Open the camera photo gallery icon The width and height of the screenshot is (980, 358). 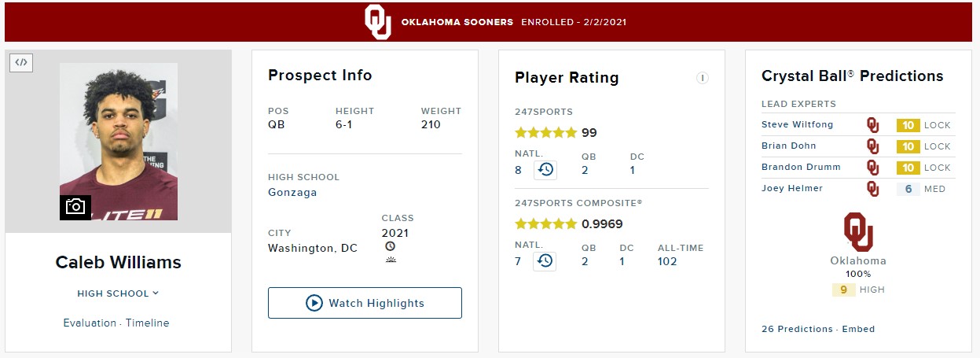75,207
